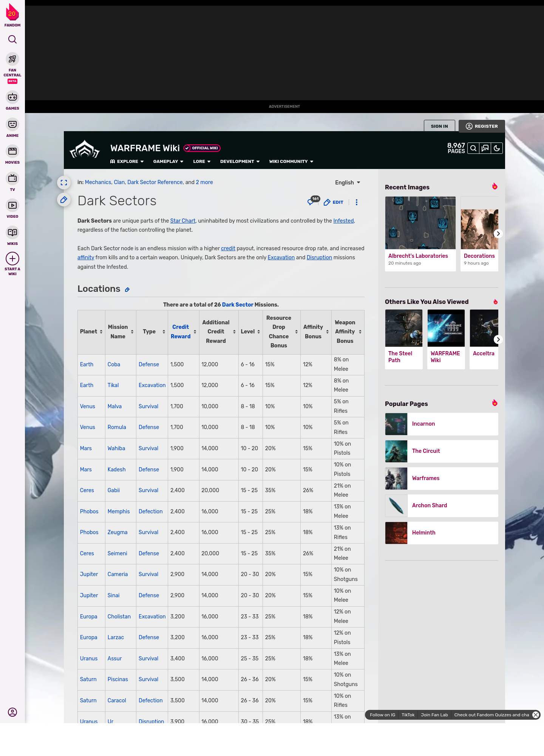Open the Disruption link in intro

pos(319,257)
